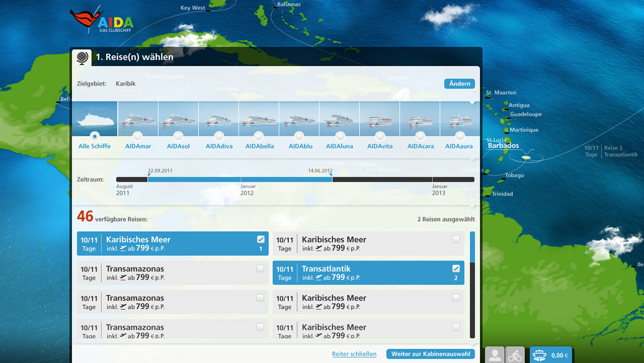Click the AIDAblu ship image
Image resolution: width=644 pixels, height=363 pixels.
click(299, 119)
